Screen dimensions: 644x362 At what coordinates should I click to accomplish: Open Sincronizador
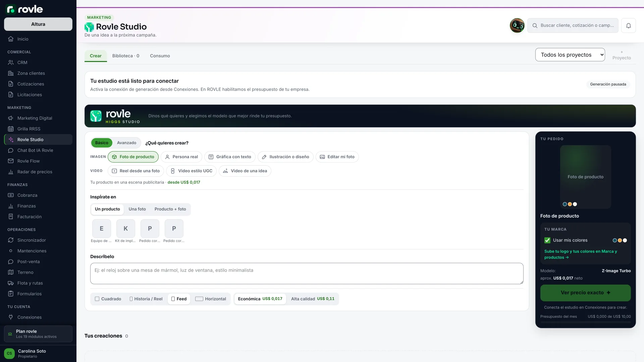point(38,240)
